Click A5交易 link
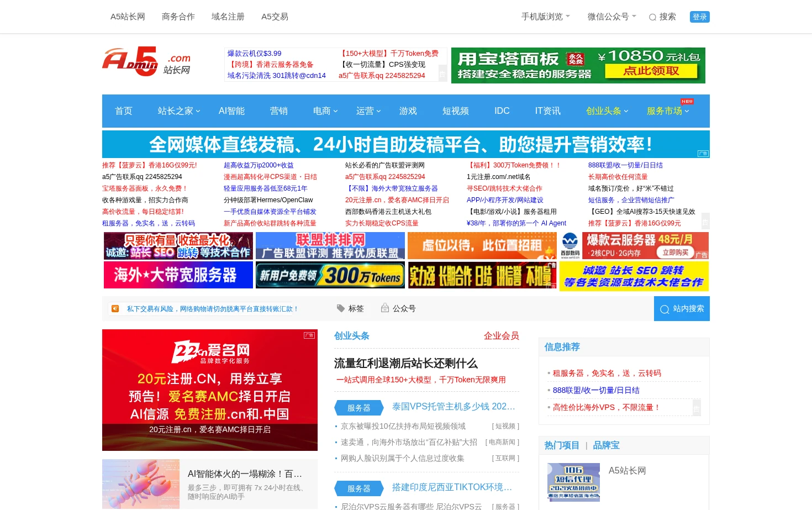812x510 pixels. (x=275, y=17)
